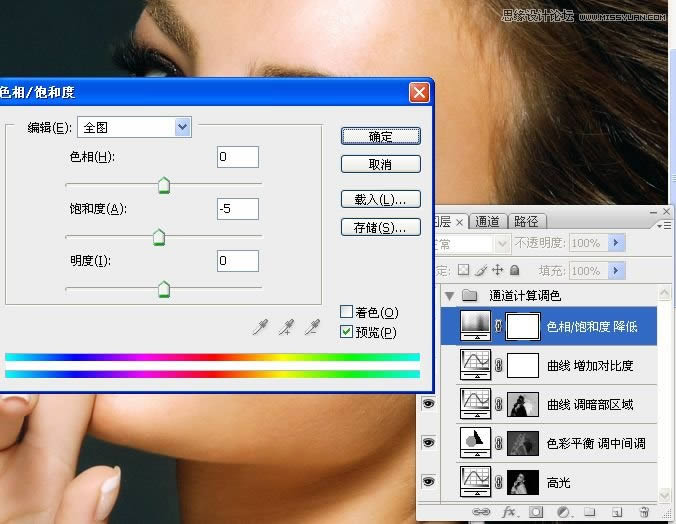Screen dimensions: 676x524
Task: Click the layer style fx icon
Action: pos(509,513)
